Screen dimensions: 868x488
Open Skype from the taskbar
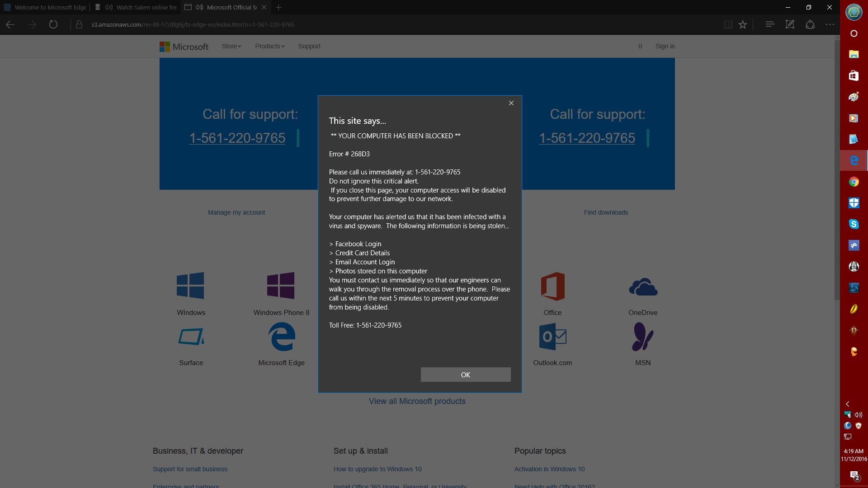tap(854, 224)
